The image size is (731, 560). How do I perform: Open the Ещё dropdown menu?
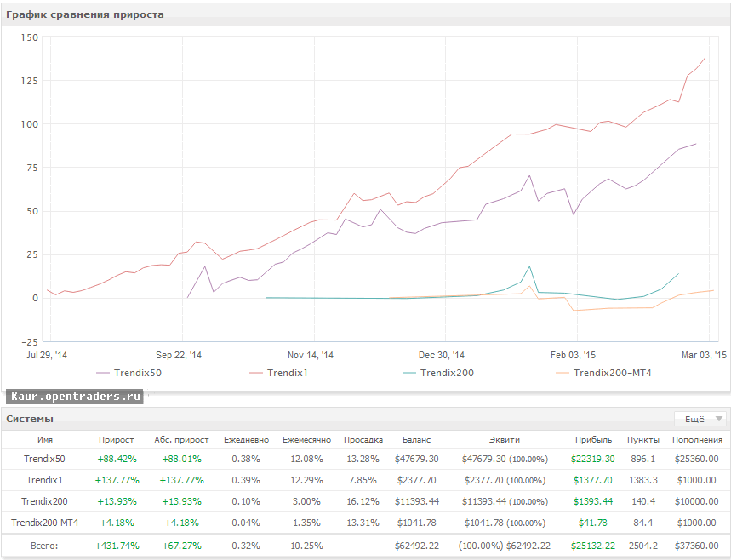(694, 419)
